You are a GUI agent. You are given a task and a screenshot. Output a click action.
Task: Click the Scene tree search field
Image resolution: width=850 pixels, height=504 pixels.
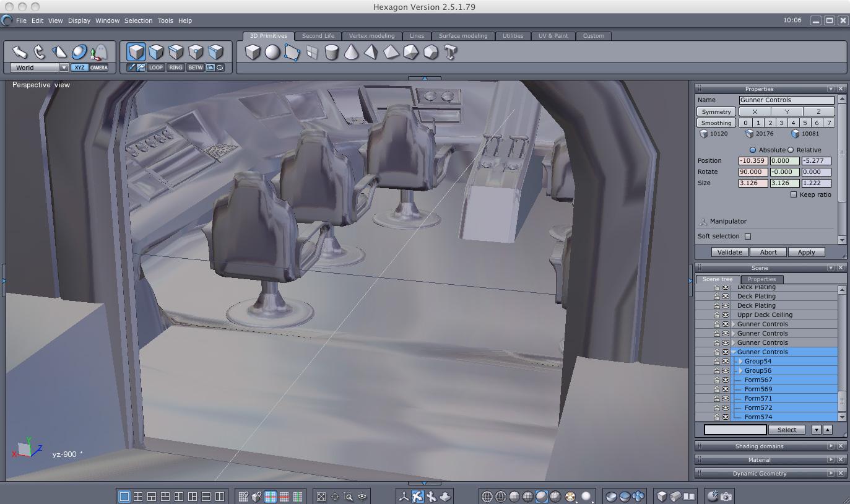pos(735,430)
